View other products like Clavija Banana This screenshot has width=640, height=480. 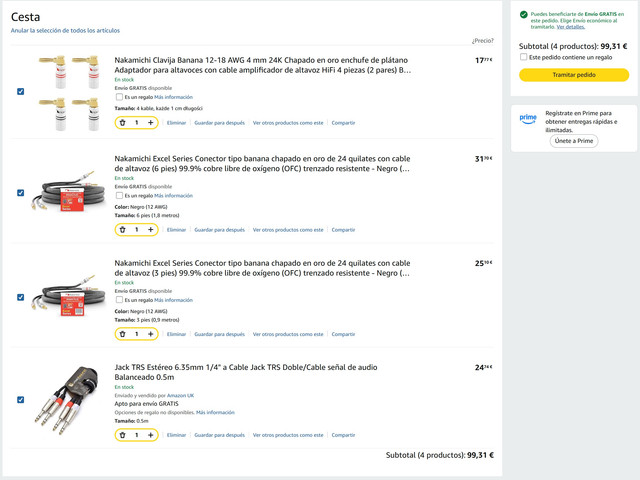tap(288, 123)
